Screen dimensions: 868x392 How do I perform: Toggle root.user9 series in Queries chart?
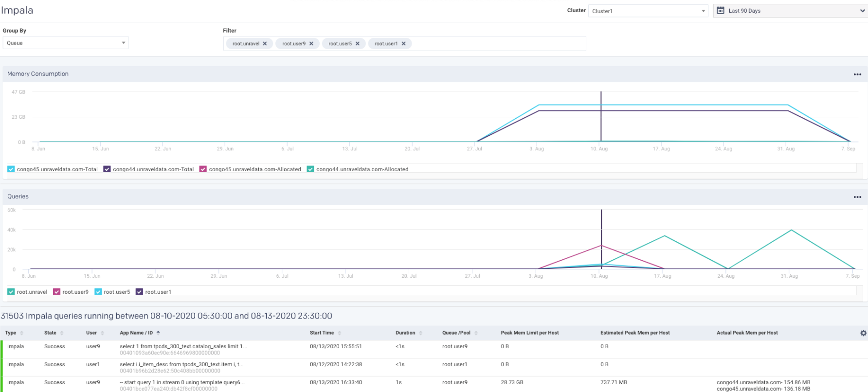pos(56,292)
